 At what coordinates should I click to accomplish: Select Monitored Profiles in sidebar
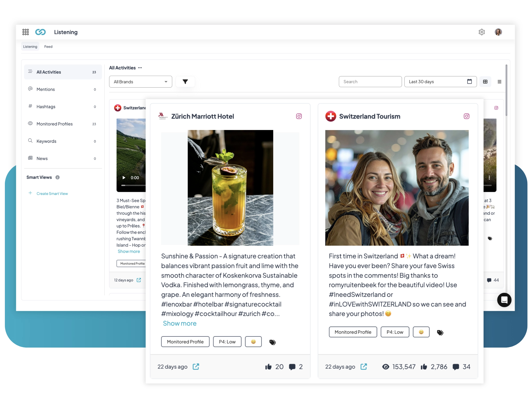[55, 124]
